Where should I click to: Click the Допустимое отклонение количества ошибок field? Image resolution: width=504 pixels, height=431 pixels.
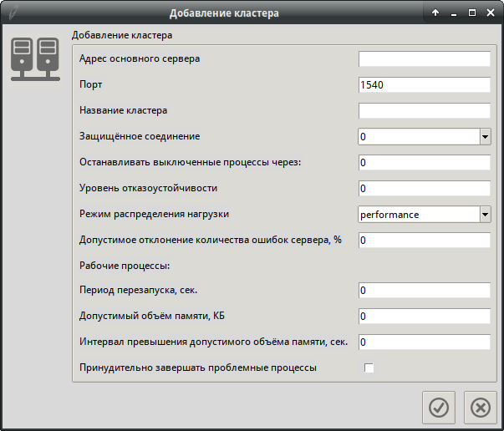tap(424, 240)
